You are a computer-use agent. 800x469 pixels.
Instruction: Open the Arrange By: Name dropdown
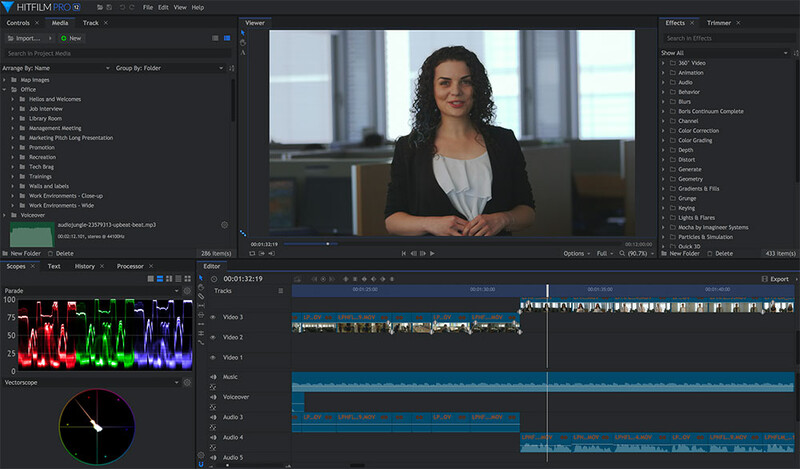tap(56, 68)
